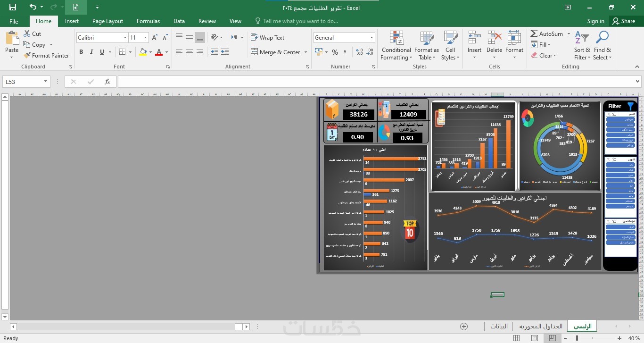Click the Share button
This screenshot has width=644, height=343.
pos(623,21)
